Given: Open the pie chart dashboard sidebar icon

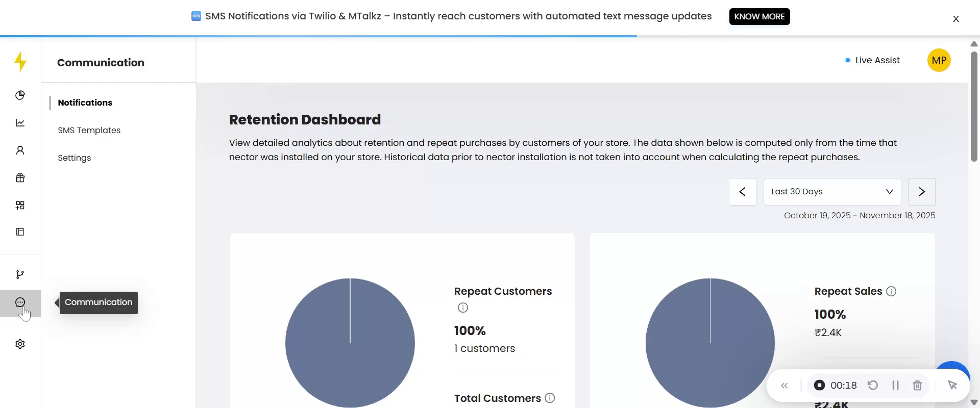Looking at the screenshot, I should click(x=20, y=95).
